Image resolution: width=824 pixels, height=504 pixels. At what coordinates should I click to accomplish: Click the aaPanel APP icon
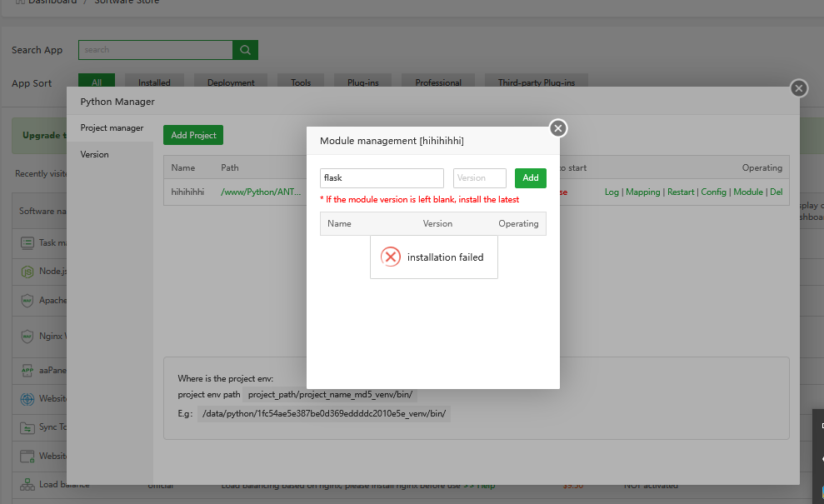(27, 370)
